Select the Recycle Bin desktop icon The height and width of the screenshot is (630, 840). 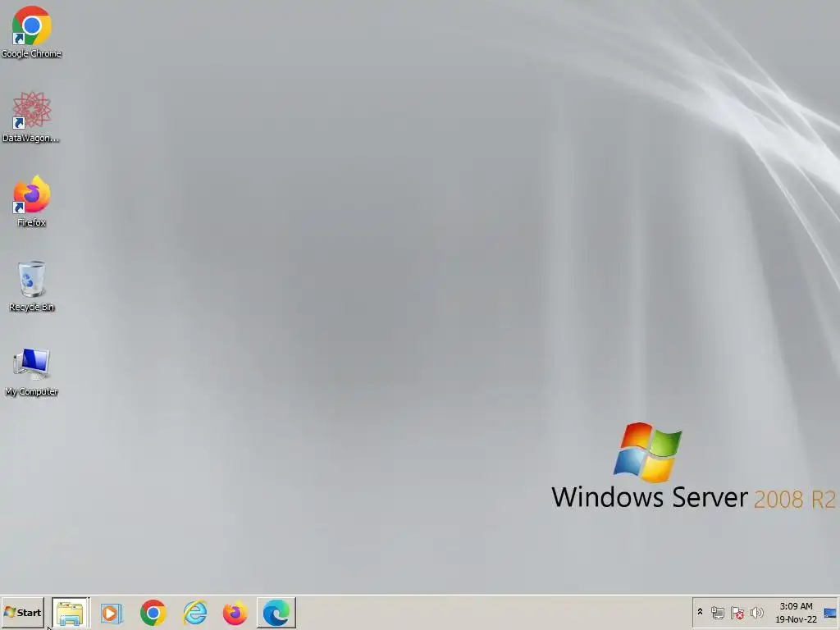(x=31, y=286)
